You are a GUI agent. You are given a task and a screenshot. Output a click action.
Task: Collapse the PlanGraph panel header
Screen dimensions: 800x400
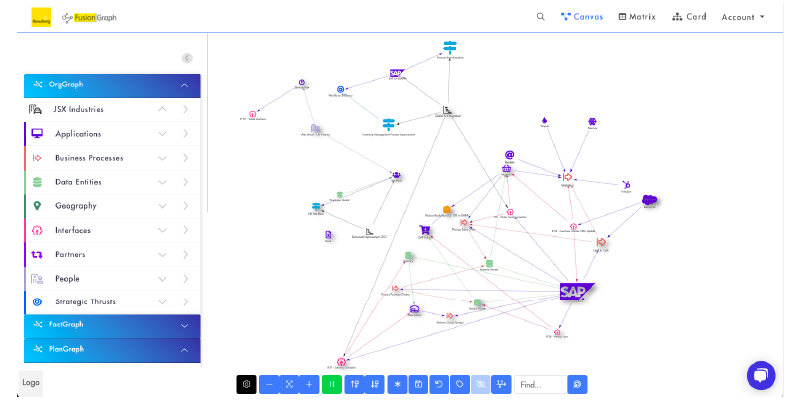(112, 349)
